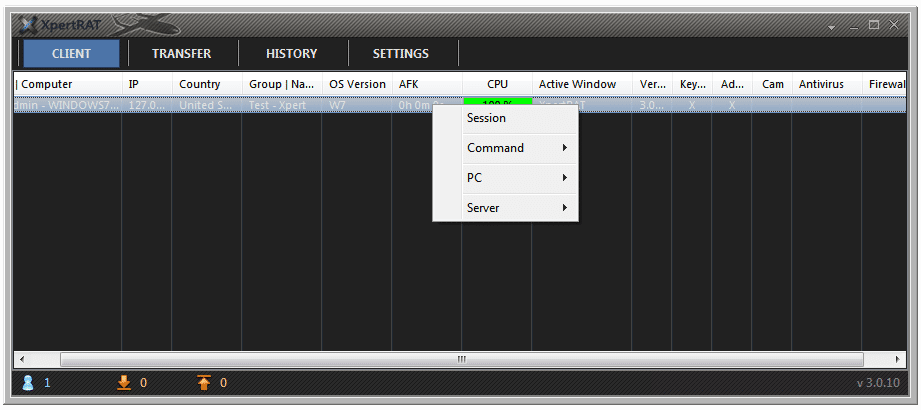Select the '127.0...' IP cell
The image size is (921, 410).
tap(147, 105)
